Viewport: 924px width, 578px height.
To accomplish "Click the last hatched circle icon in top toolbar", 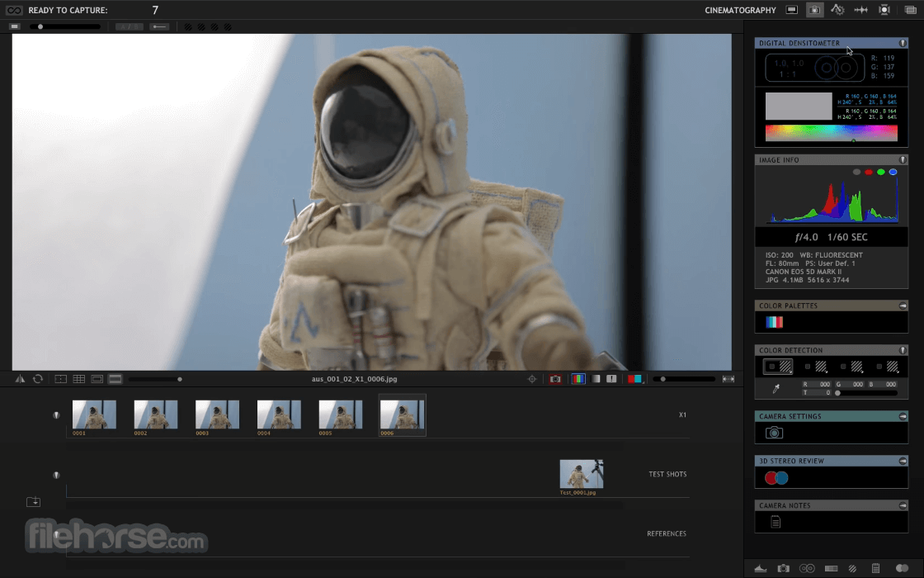I will [228, 27].
